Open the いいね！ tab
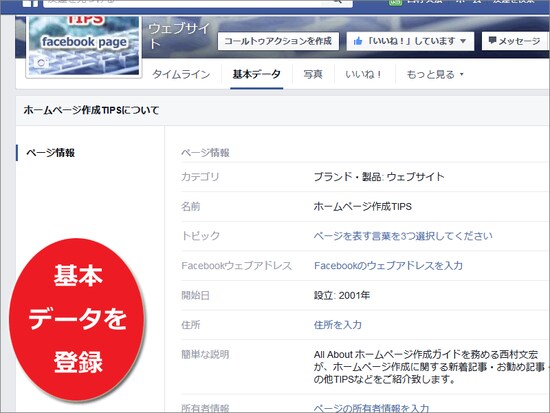Screen dimensions: 550x413 click(x=364, y=74)
